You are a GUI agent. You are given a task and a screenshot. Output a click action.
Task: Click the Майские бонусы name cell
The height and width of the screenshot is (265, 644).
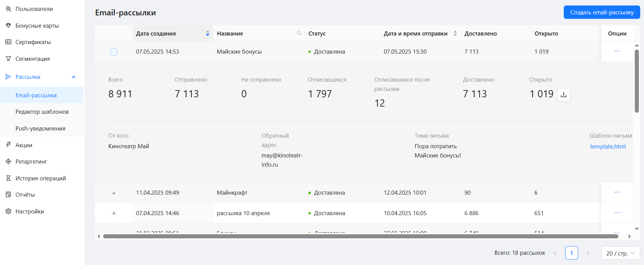pos(239,52)
